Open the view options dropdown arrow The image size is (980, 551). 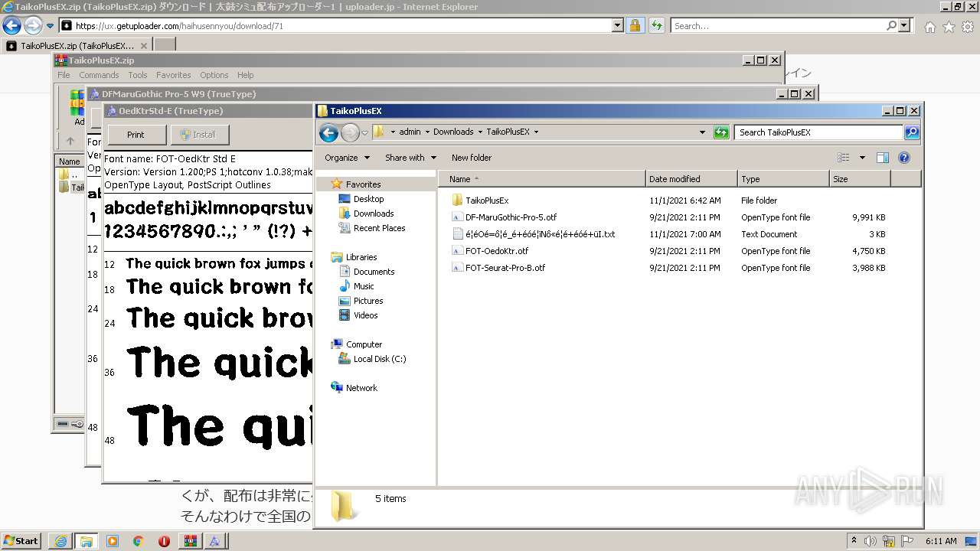862,158
